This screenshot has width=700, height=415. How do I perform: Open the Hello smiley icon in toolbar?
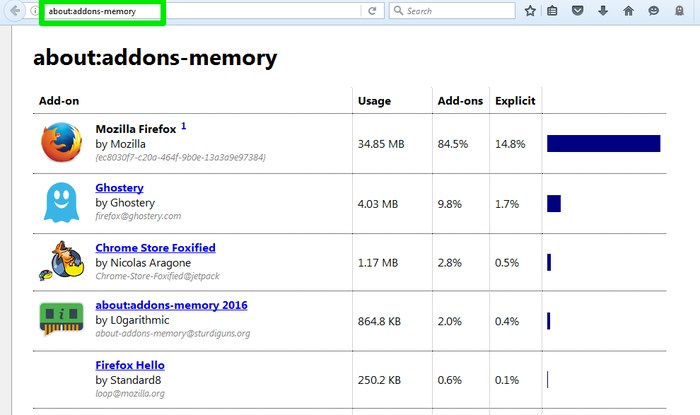(654, 11)
